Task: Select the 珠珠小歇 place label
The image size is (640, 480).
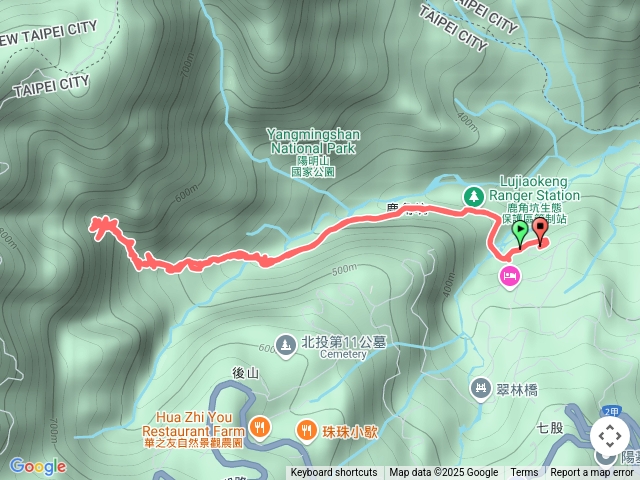Action: [x=350, y=432]
